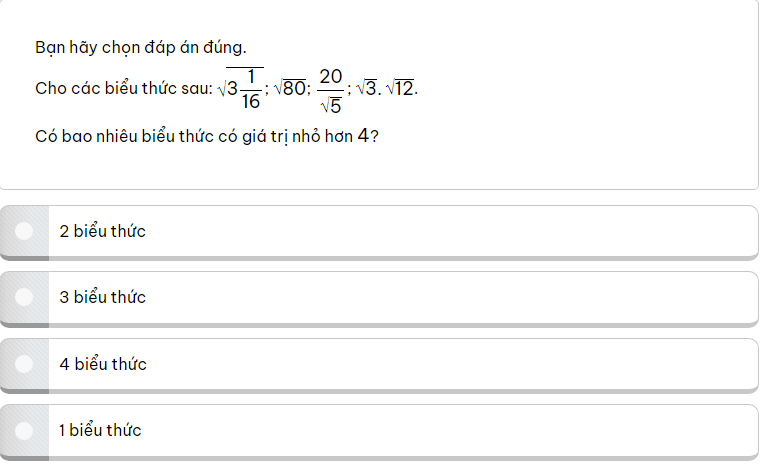Click the '4 biểu thức' answer label
Screen dimensions: 764x468
103,364
